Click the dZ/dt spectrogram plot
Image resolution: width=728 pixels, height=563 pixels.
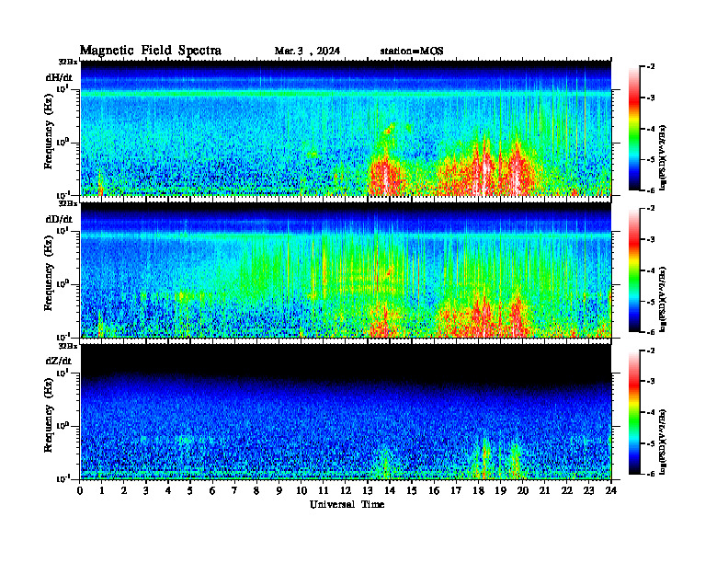(x=346, y=411)
